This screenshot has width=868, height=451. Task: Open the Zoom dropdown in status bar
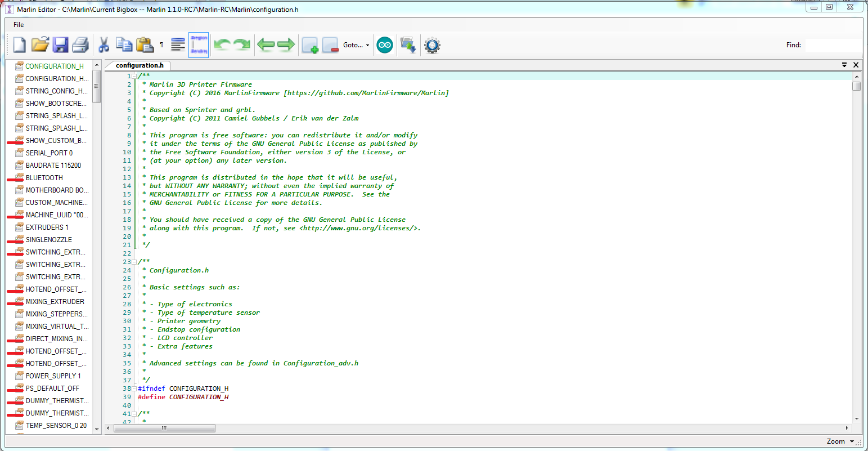pos(840,441)
